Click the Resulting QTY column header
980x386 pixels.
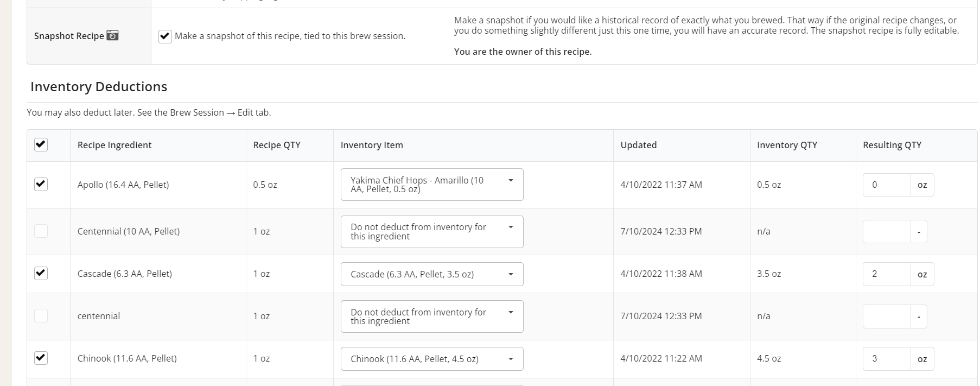click(892, 145)
